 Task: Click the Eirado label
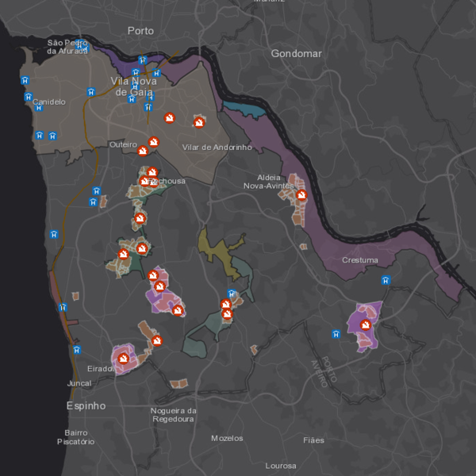pyautogui.click(x=99, y=369)
